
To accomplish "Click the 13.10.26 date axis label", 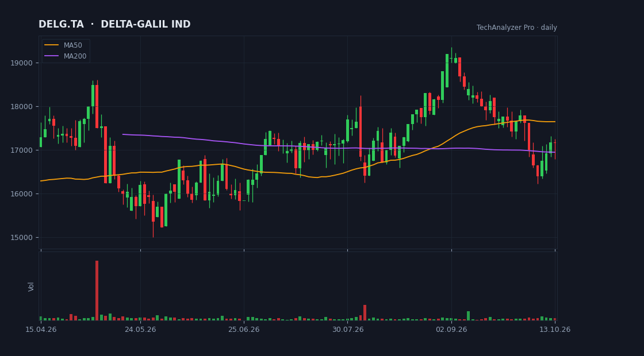I will 555,330.
